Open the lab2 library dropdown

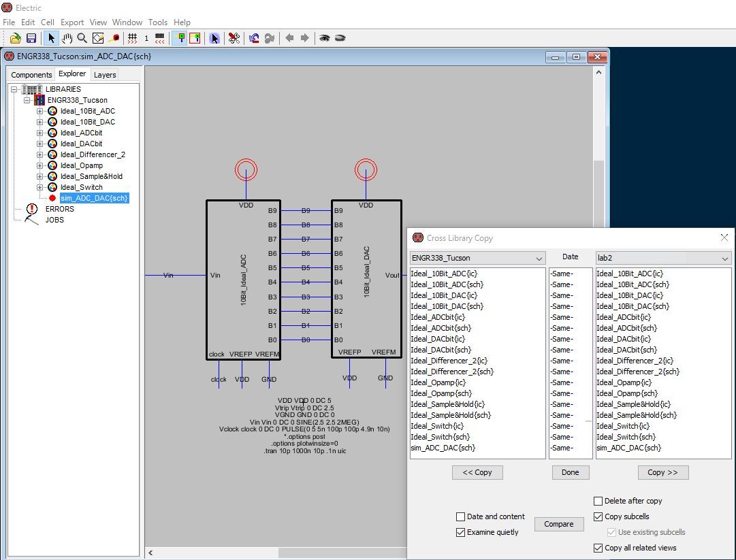pos(663,259)
